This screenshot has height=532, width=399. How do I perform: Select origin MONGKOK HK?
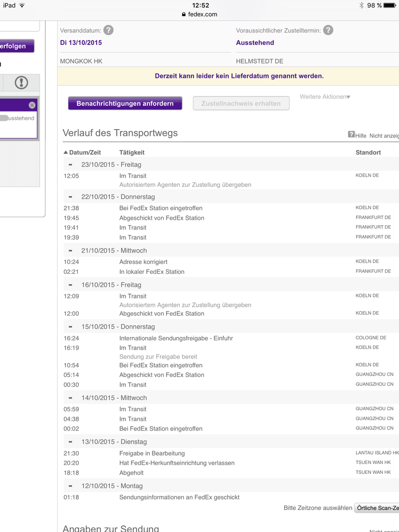click(x=81, y=62)
